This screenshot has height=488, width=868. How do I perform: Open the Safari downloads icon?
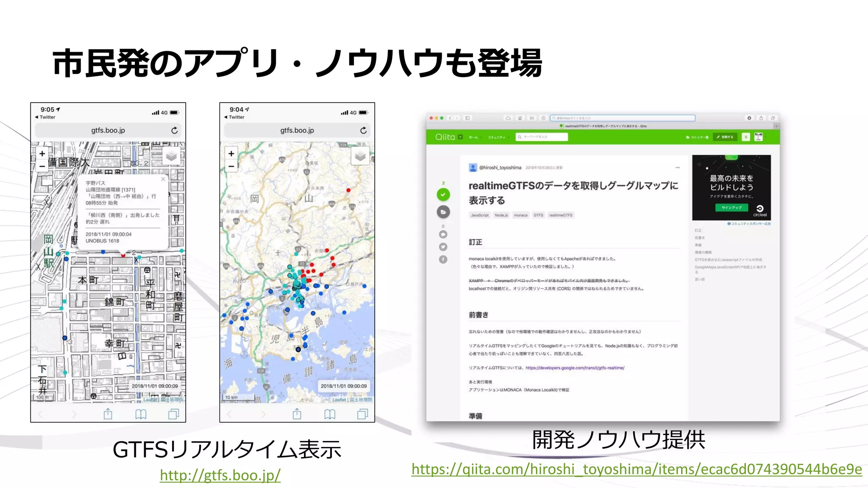pos(749,118)
